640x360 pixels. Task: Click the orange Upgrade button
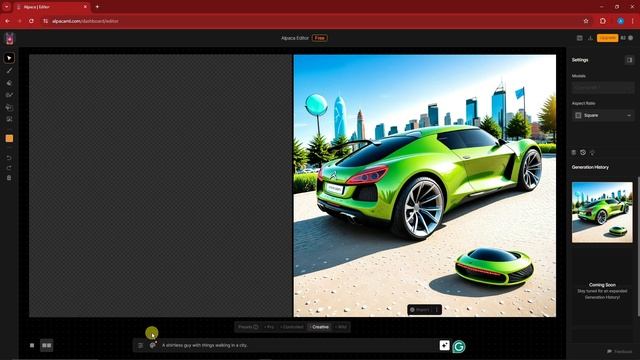(x=607, y=38)
